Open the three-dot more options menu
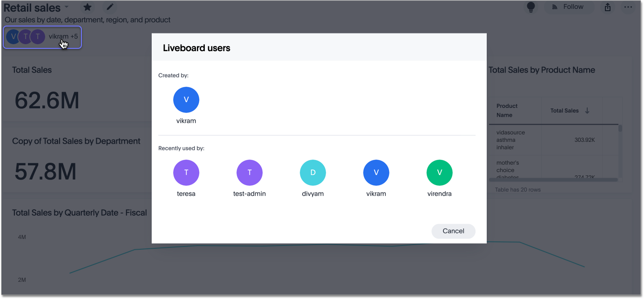Screen dimensions: 644x299 [628, 7]
